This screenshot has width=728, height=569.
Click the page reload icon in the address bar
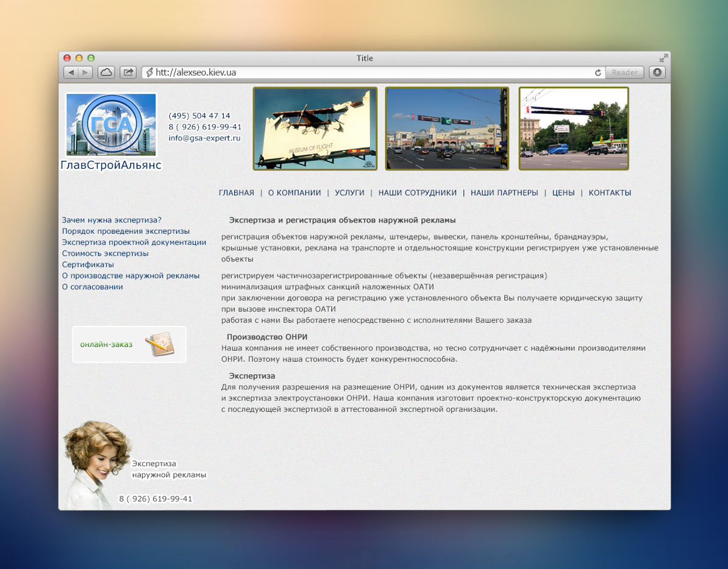[x=598, y=72]
